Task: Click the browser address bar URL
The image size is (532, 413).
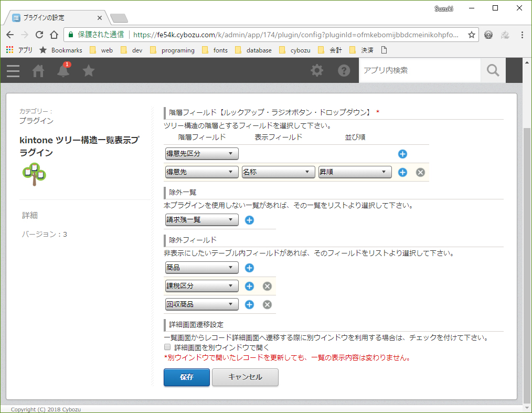Action: pos(295,35)
